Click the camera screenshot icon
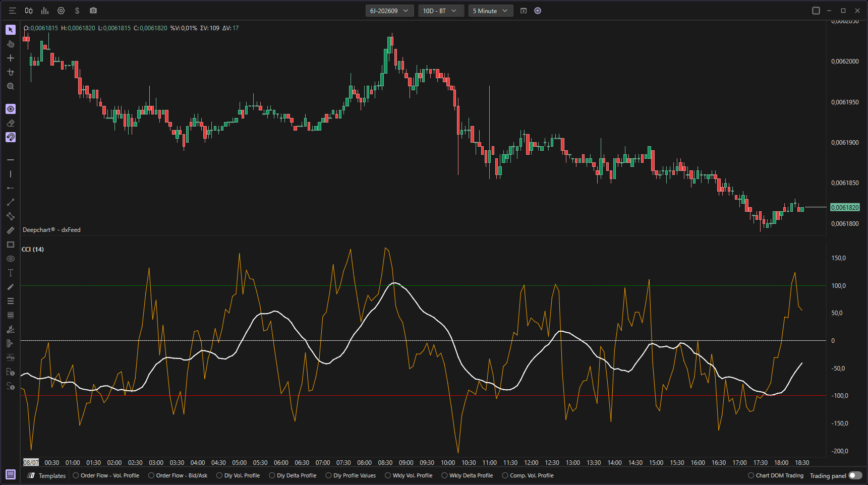The image size is (868, 485). (x=93, y=11)
